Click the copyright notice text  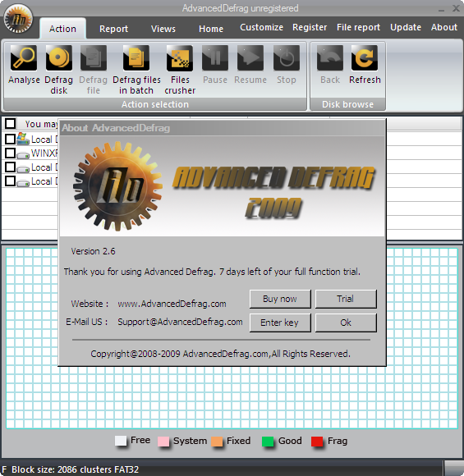tap(220, 354)
